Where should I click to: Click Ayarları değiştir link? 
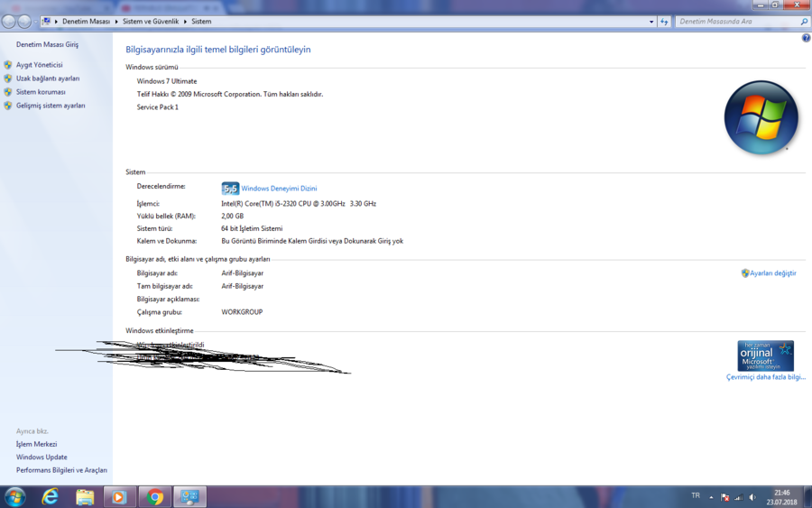click(x=773, y=272)
